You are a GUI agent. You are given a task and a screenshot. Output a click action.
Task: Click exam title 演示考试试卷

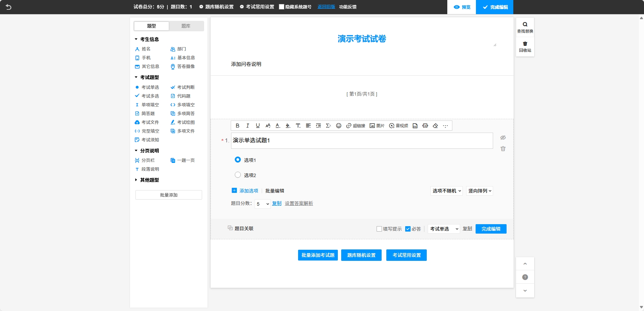(x=362, y=39)
